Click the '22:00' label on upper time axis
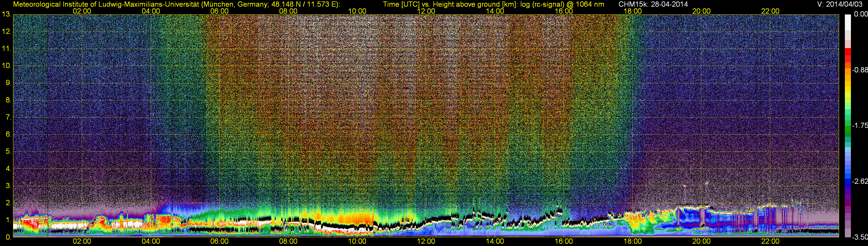 (x=770, y=11)
